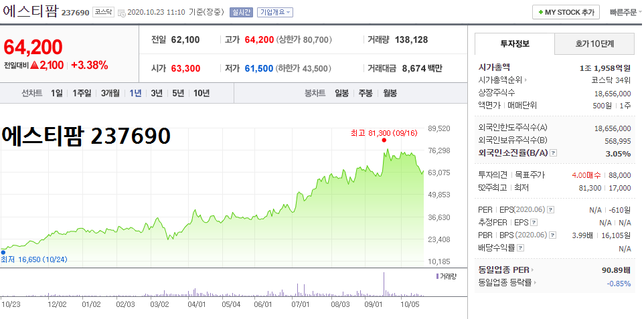644x319 pixels.
Task: Click the help icon next to 외국인소진율(B/A)
Action: (553, 153)
